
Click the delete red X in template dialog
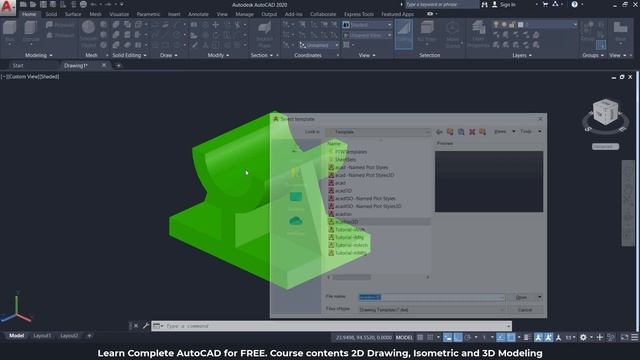coord(472,132)
